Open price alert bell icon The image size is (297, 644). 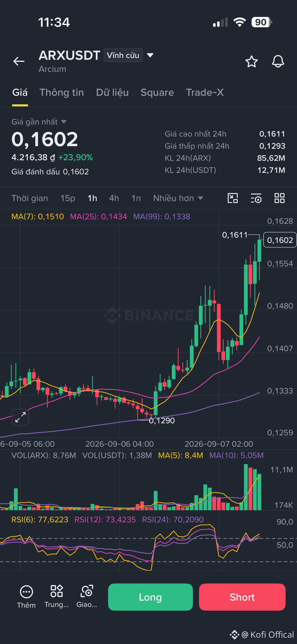click(278, 62)
